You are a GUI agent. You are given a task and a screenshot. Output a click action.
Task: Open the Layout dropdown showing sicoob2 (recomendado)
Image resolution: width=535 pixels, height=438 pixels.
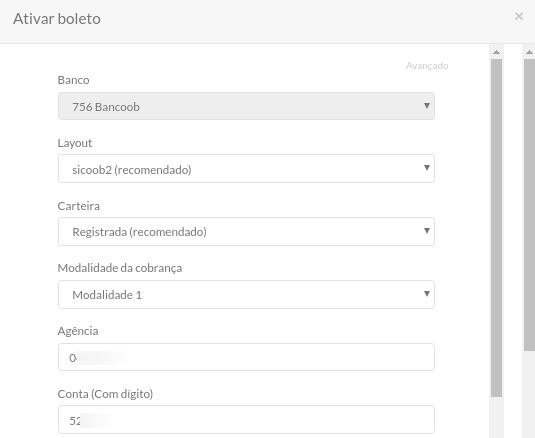246,169
